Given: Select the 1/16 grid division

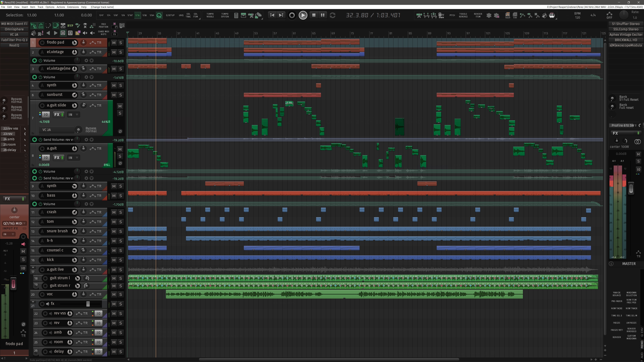Looking at the screenshot, I should click(x=137, y=15).
